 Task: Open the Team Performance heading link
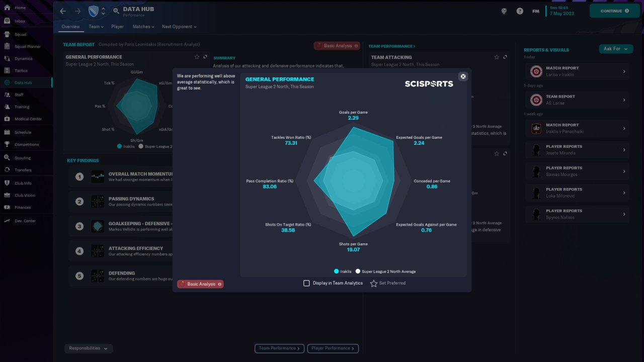392,46
